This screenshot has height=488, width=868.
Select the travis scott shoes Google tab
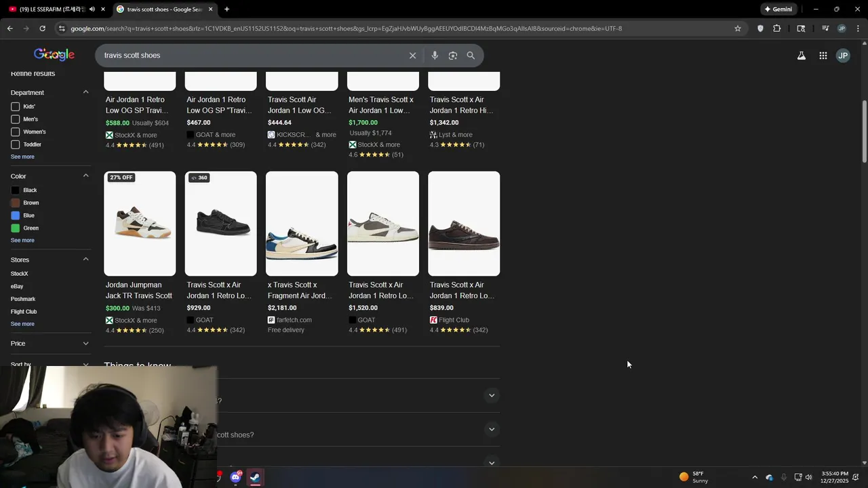pyautogui.click(x=165, y=9)
